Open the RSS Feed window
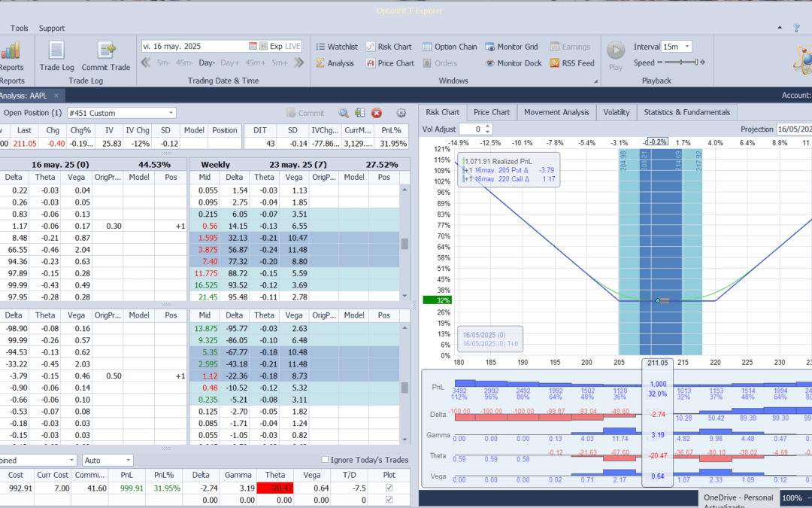Viewport: 812px width, 508px height. pos(572,63)
